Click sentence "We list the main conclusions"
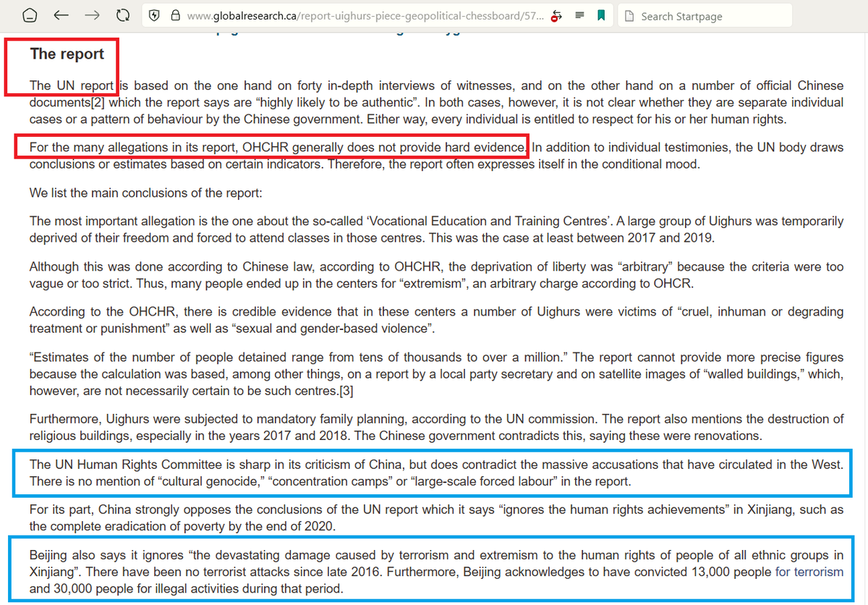The image size is (868, 605). (146, 193)
